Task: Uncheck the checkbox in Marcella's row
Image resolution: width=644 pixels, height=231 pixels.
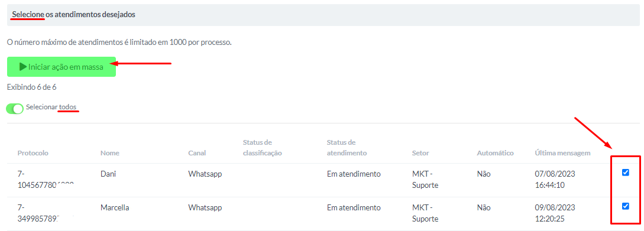Action: pyautogui.click(x=626, y=206)
